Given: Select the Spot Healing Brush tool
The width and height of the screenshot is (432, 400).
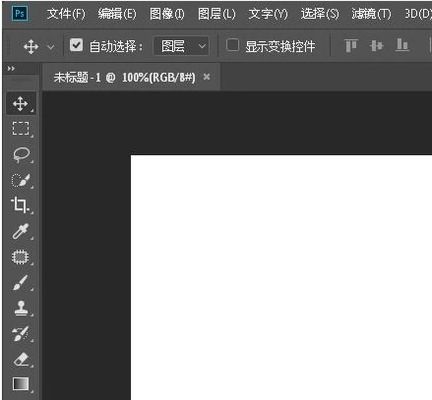Looking at the screenshot, I should 21,257.
